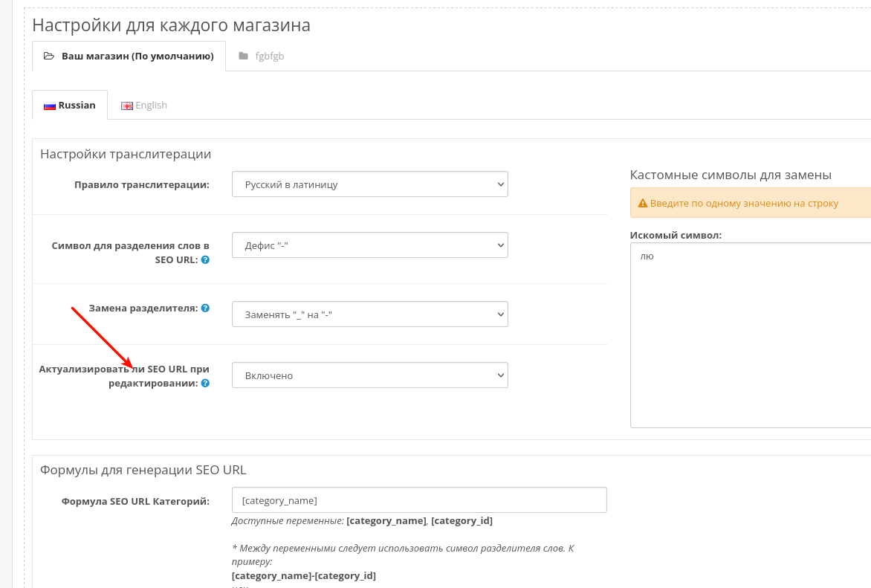Click warning triangle icon in orange alert
The width and height of the screenshot is (871, 588).
pyautogui.click(x=643, y=204)
